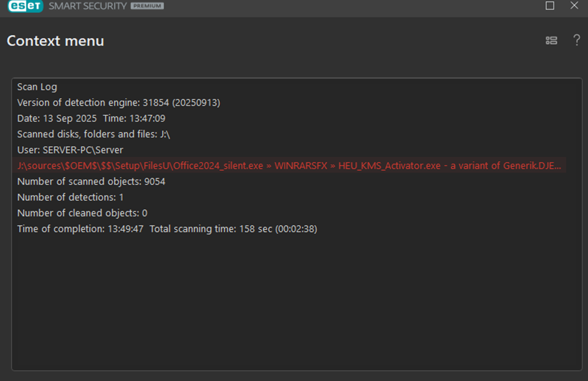Open help with the question mark icon

577,41
